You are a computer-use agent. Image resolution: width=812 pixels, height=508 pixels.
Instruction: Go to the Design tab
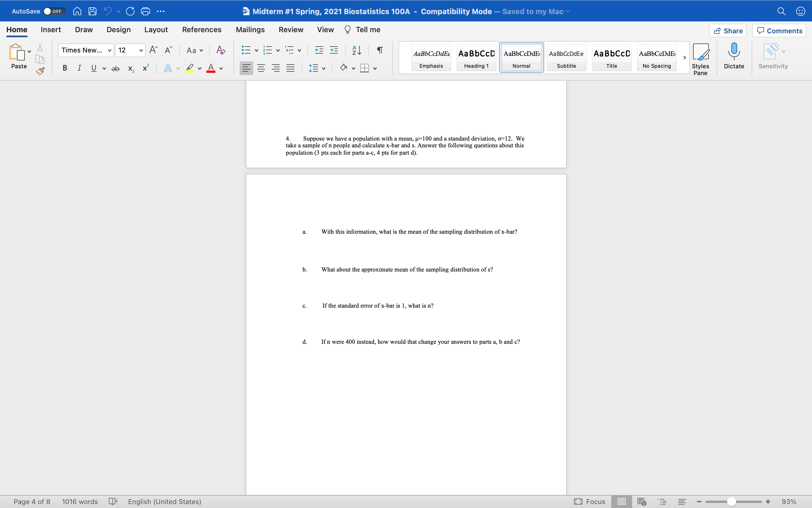point(118,30)
